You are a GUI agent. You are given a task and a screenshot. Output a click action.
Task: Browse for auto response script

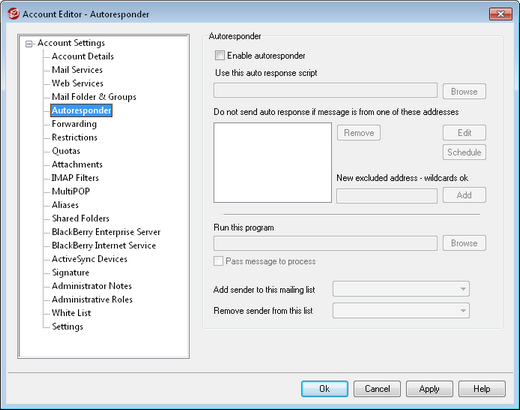click(x=464, y=91)
